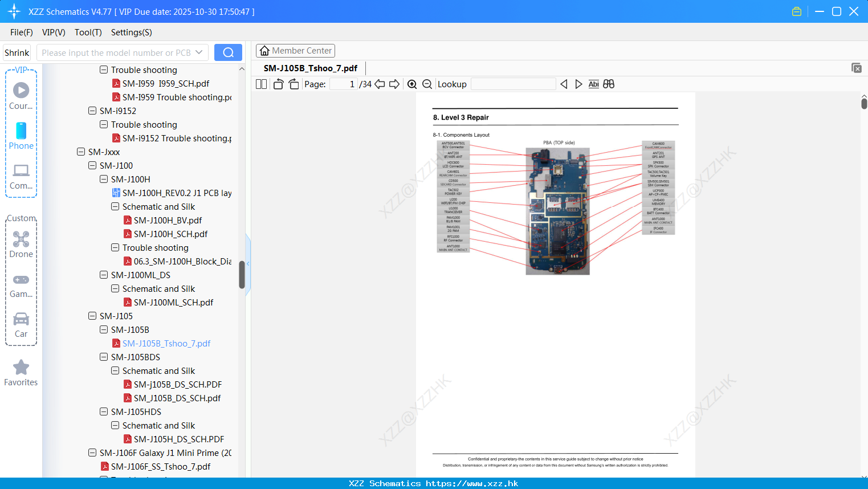
Task: Click the panel splitter collapse handle
Action: tap(248, 263)
